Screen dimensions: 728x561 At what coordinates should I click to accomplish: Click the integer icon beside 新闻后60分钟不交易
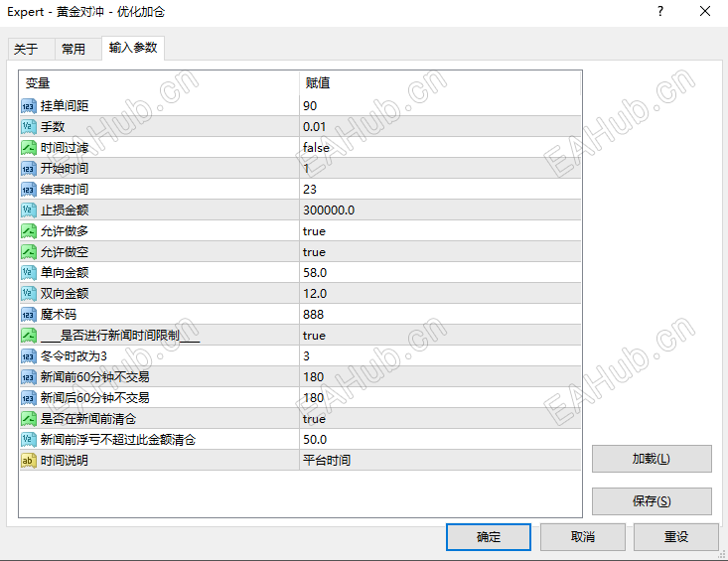(x=29, y=398)
